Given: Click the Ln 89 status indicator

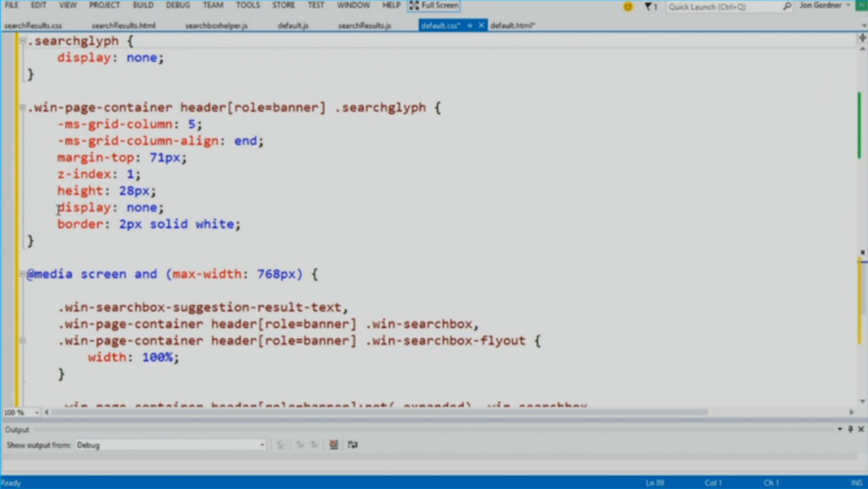Looking at the screenshot, I should 655,483.
